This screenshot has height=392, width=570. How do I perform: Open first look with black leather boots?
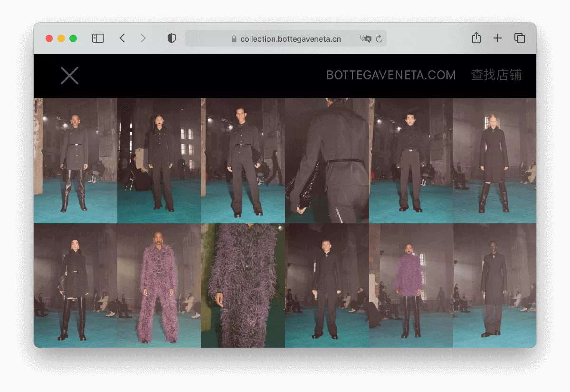click(x=75, y=161)
